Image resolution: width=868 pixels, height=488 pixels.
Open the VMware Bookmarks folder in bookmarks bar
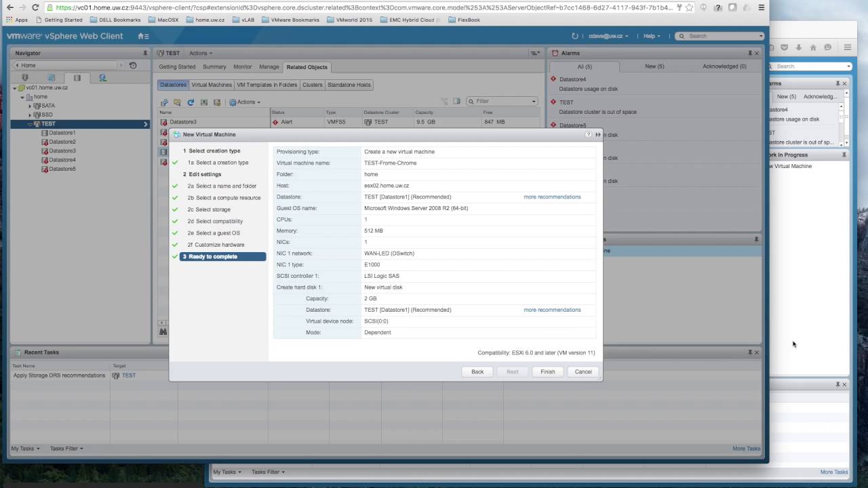[x=290, y=20]
